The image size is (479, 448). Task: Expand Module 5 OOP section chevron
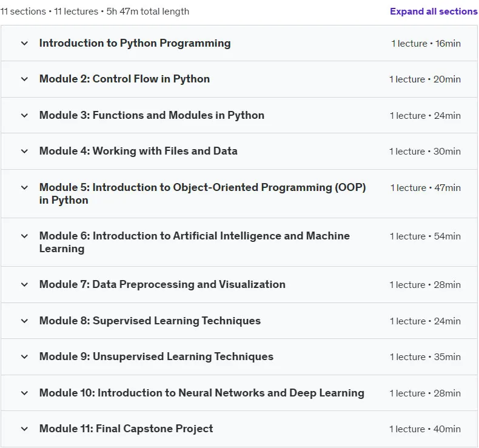(x=24, y=187)
